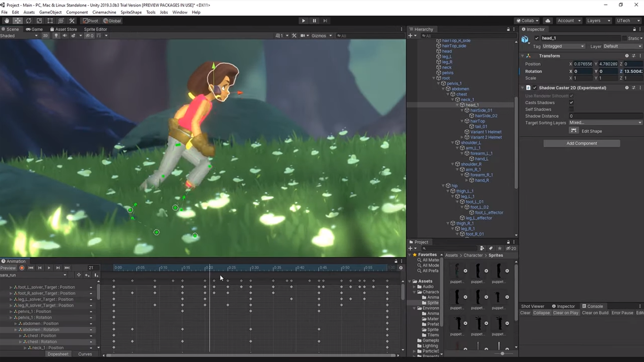Image resolution: width=644 pixels, height=362 pixels.
Task: Open the SpriteShape menu
Action: (131, 12)
